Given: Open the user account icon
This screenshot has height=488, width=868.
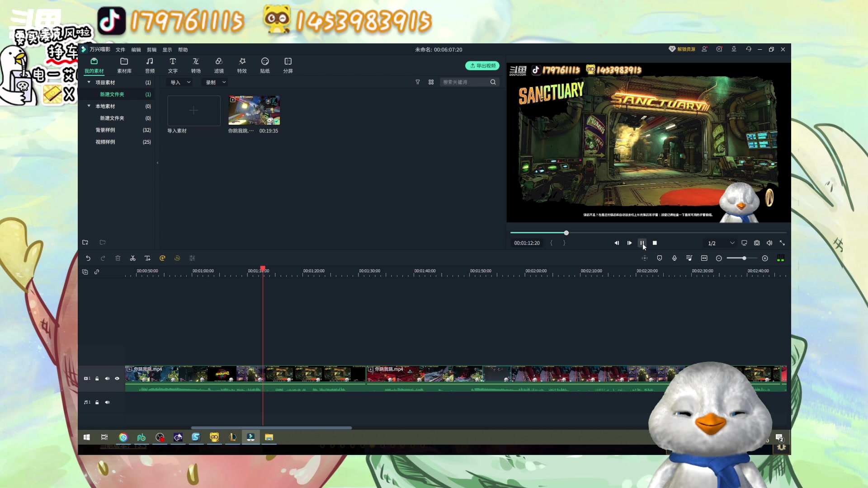Looking at the screenshot, I should pos(704,49).
